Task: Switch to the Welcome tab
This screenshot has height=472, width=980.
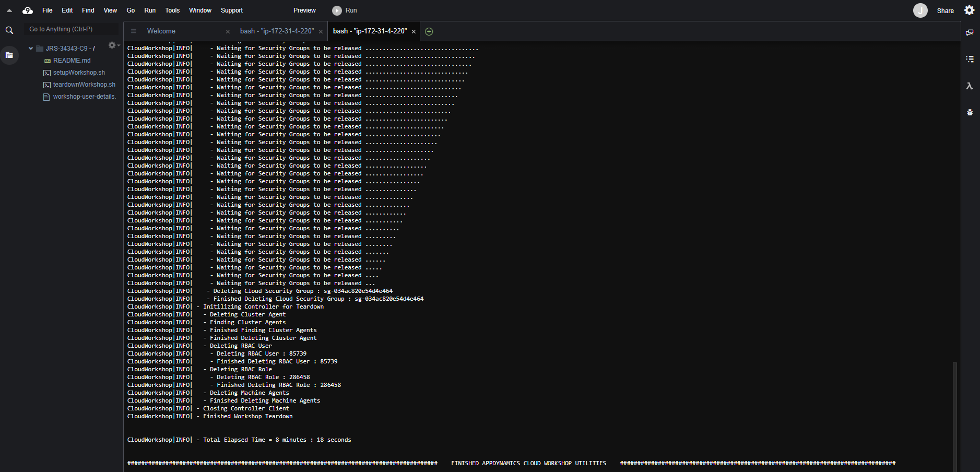Action: (x=161, y=31)
